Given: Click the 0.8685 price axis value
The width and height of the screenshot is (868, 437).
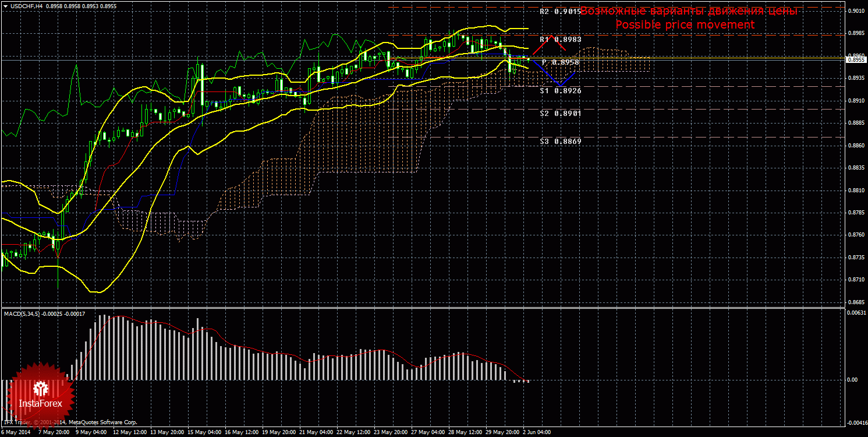Looking at the screenshot, I should click(856, 302).
